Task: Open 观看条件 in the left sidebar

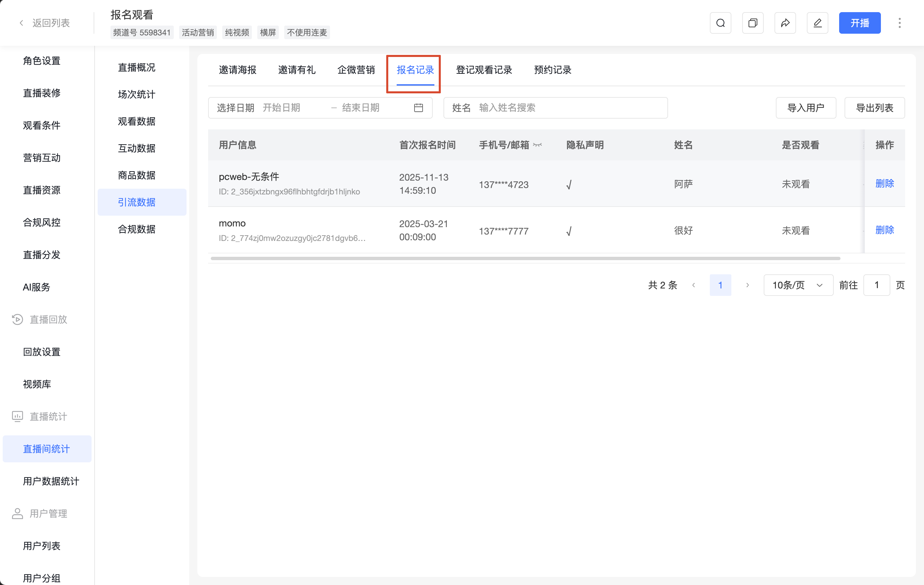Action: click(x=41, y=125)
